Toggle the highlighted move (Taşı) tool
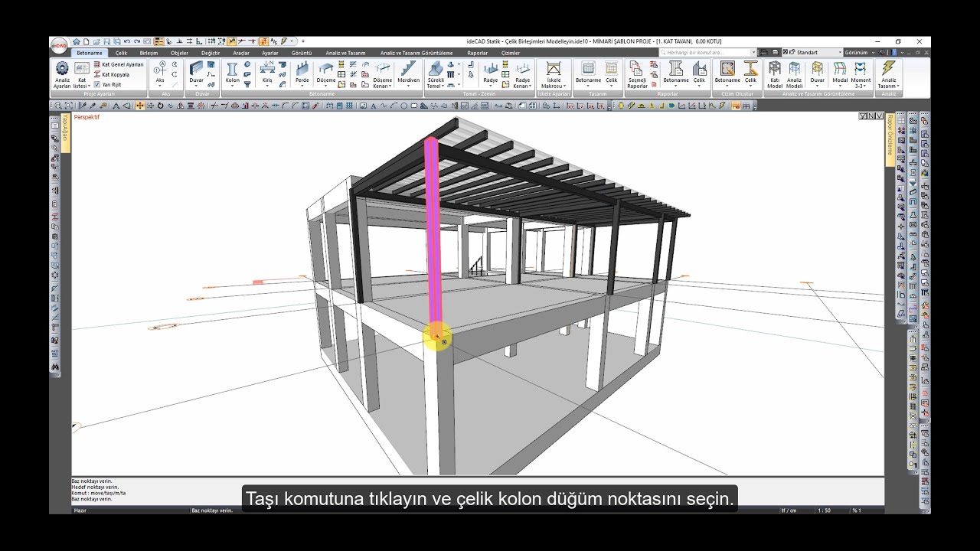This screenshot has width=980, height=551. coord(140,106)
